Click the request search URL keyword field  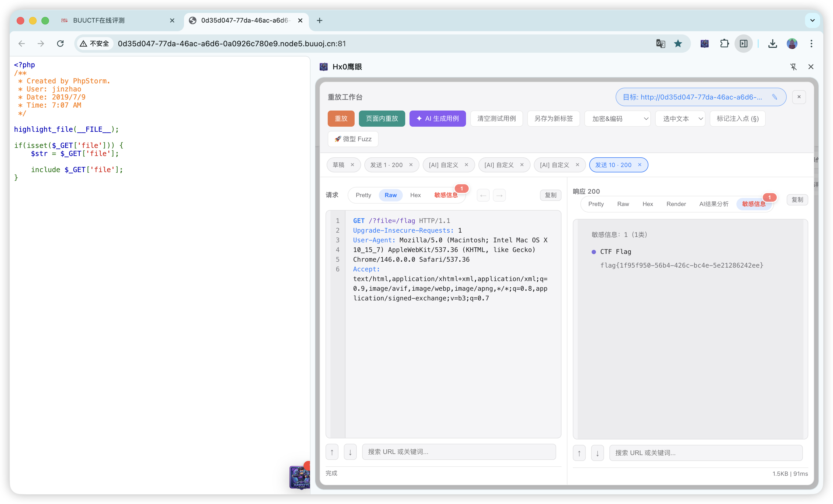(x=459, y=452)
